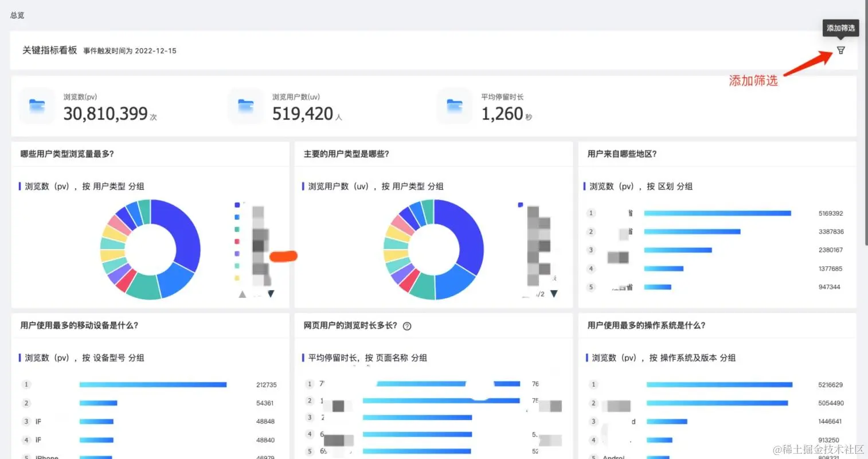
Task: Click the folder icon beside 浏览数(pv)
Action: (37, 106)
